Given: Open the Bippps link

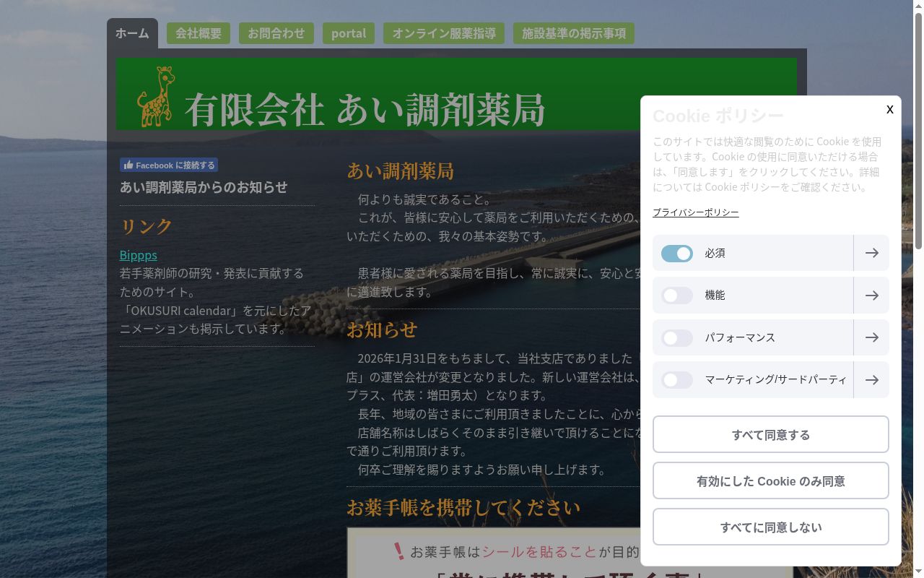Looking at the screenshot, I should click(x=139, y=255).
